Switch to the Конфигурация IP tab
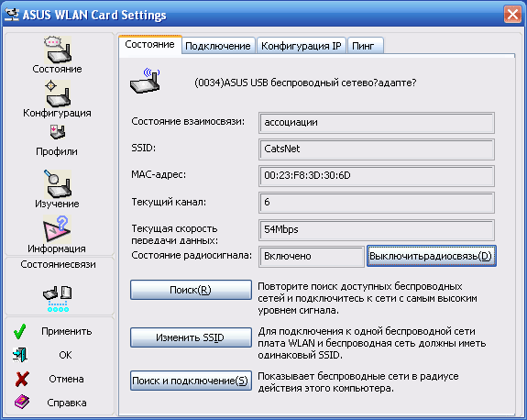 pyautogui.click(x=302, y=46)
